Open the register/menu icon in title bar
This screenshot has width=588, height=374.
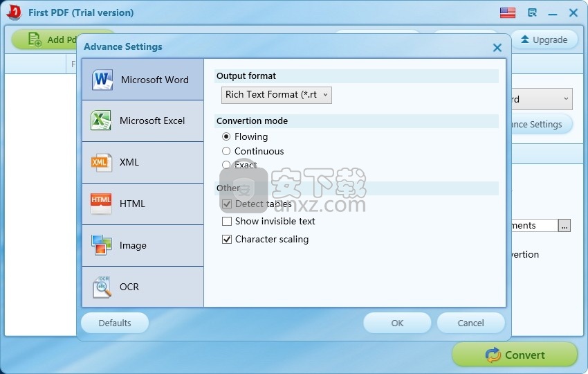(x=532, y=12)
